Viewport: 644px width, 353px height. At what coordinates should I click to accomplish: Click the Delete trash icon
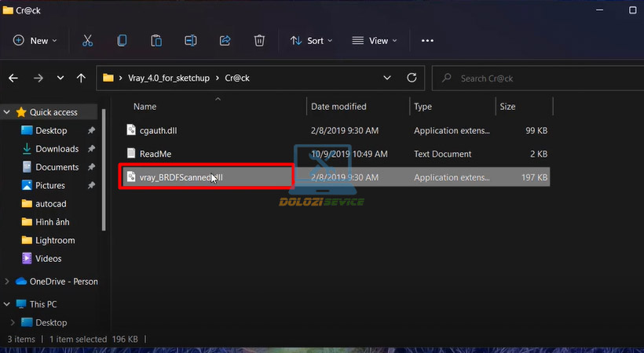259,41
